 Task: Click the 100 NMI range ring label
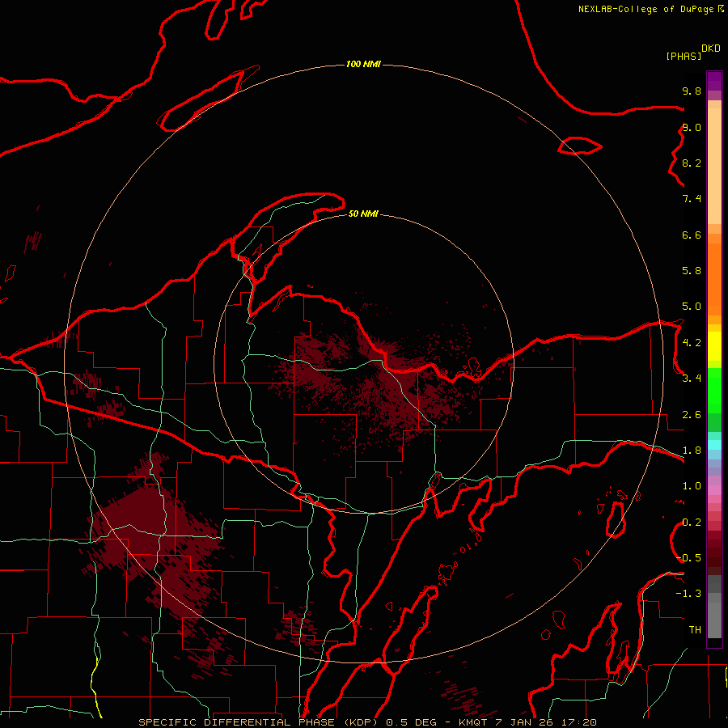(363, 64)
